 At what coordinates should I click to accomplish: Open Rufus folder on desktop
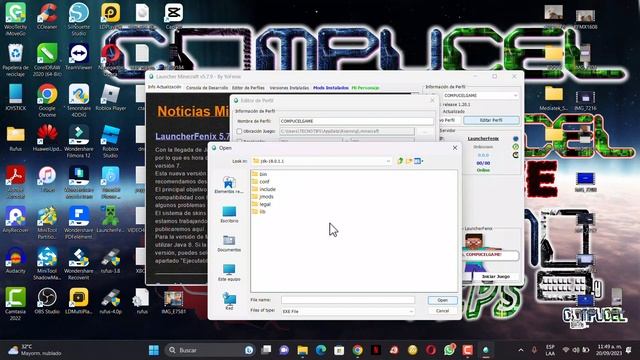pos(16,139)
